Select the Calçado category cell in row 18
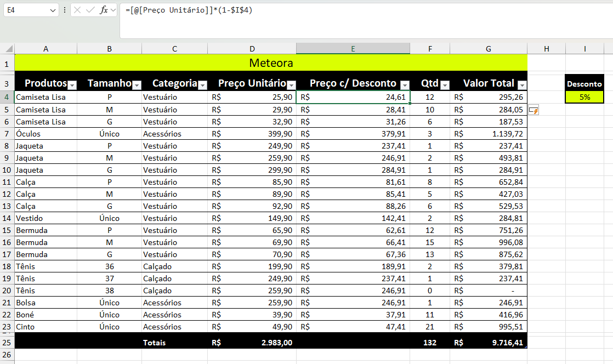Viewport: 613px width, 364px height. pos(174,266)
